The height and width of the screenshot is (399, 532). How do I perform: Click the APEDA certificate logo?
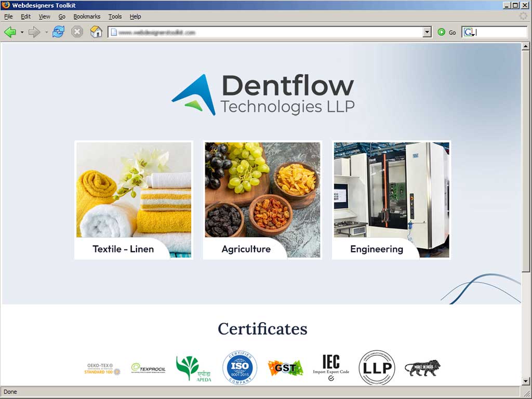click(x=194, y=368)
